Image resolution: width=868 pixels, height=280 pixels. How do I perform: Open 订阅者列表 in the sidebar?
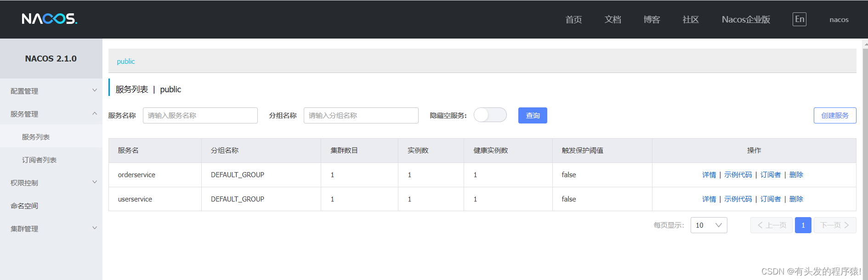click(x=39, y=160)
